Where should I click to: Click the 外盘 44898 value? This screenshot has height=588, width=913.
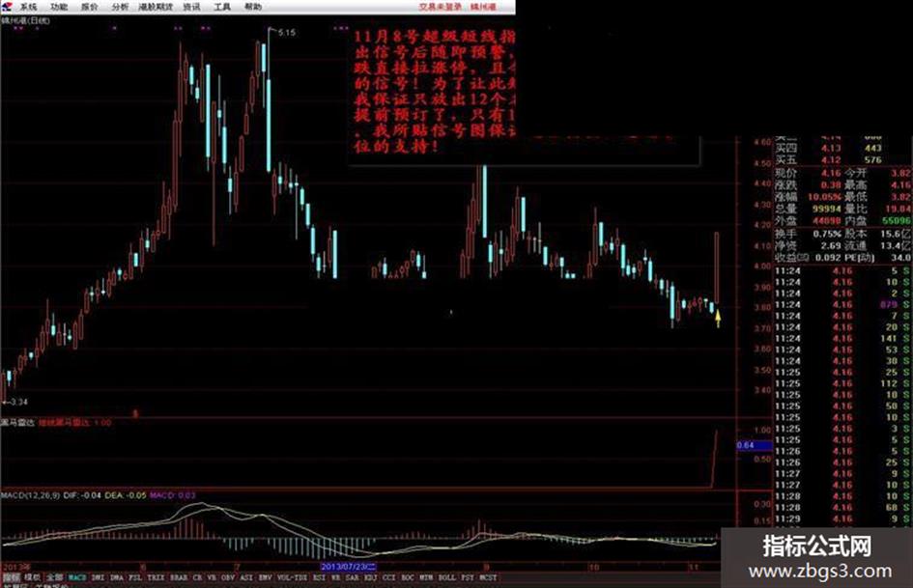click(827, 221)
